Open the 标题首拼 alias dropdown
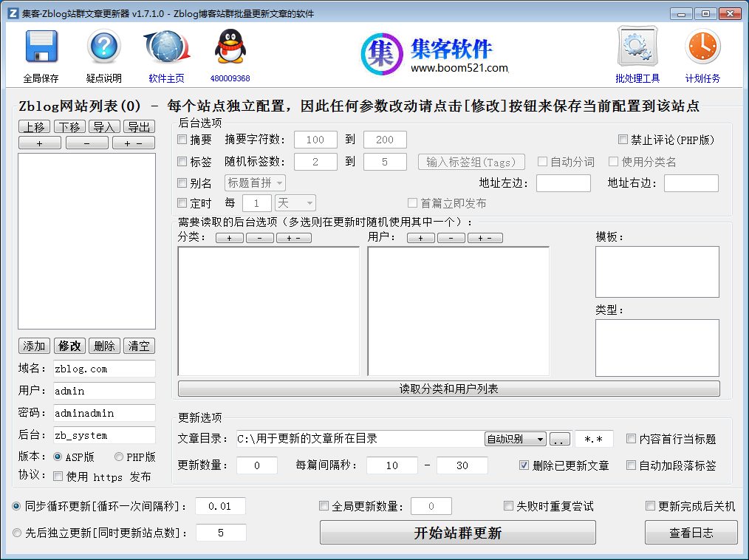This screenshot has width=749, height=560. click(x=255, y=183)
